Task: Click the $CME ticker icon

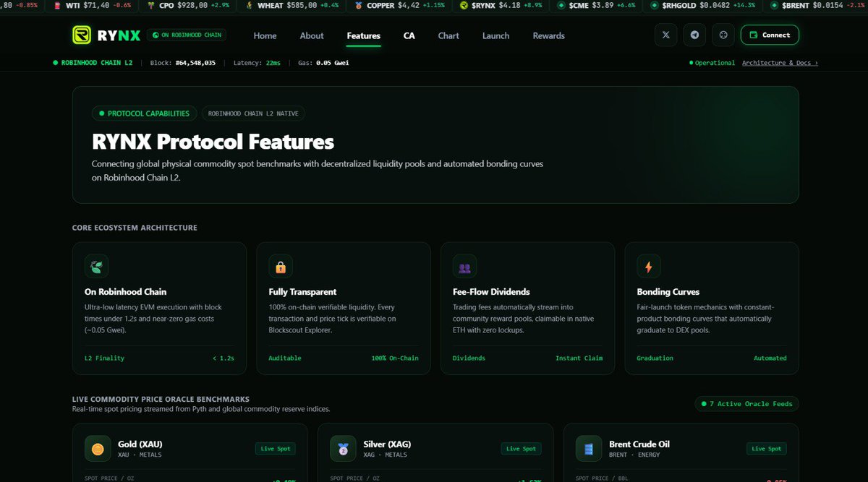Action: point(561,6)
